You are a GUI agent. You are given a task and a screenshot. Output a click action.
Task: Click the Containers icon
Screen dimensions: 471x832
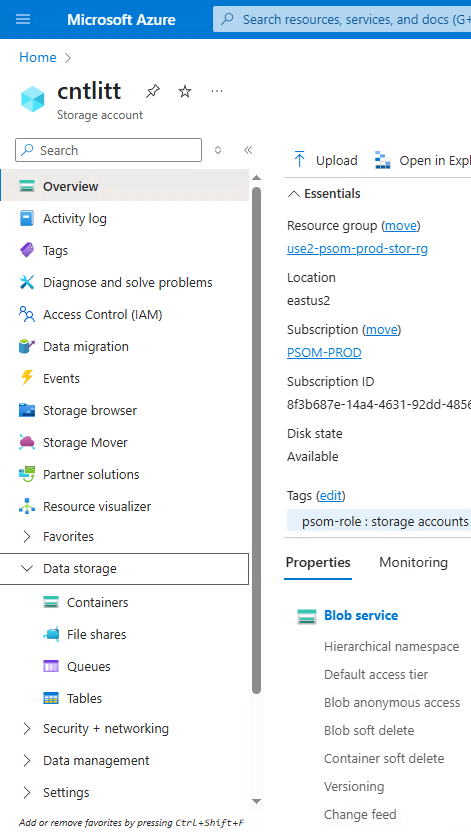(x=51, y=602)
